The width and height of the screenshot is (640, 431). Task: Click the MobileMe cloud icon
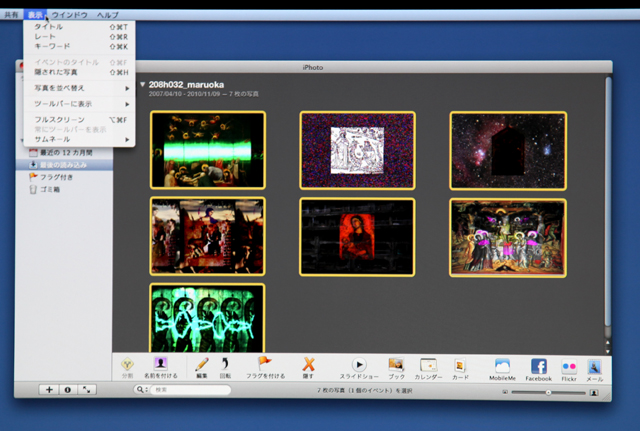(x=502, y=366)
